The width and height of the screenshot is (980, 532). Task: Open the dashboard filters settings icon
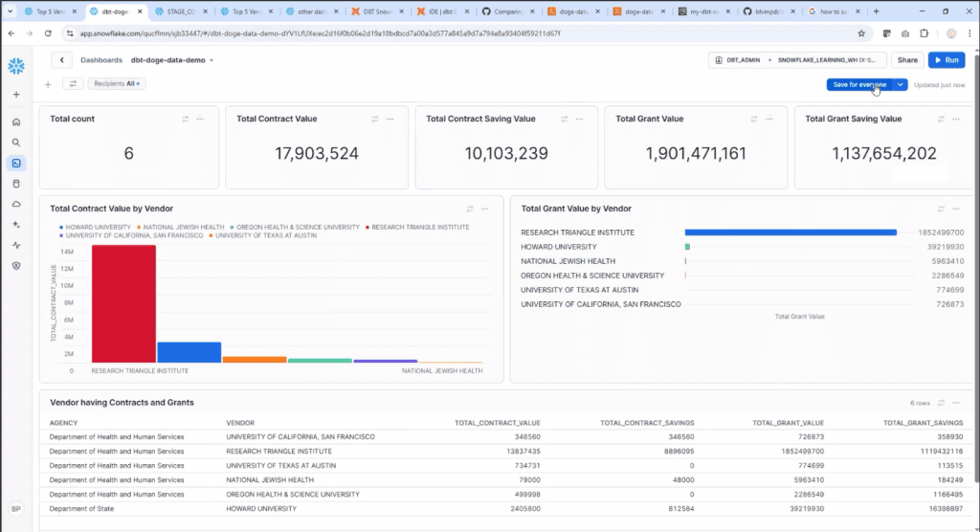73,84
